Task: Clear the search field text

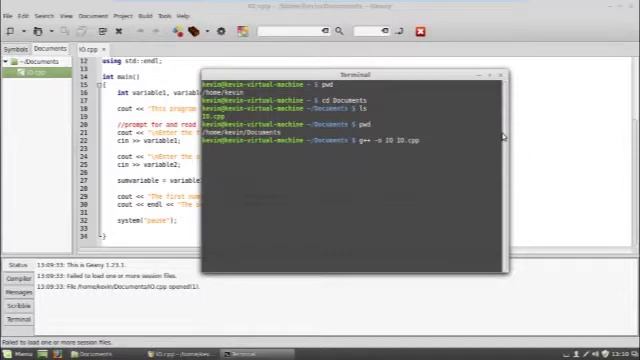Action: coord(325,31)
